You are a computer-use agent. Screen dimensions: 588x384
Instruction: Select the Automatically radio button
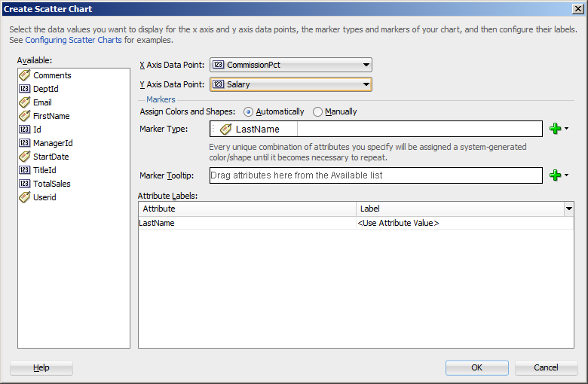click(x=249, y=112)
